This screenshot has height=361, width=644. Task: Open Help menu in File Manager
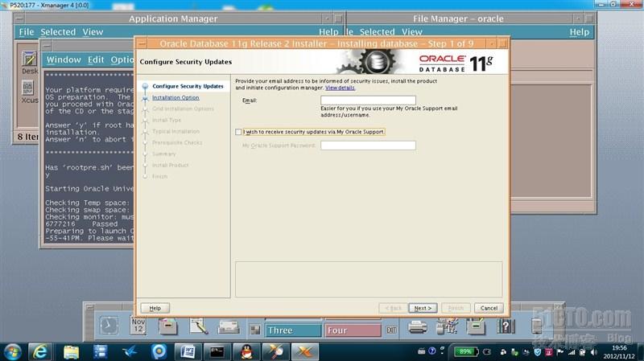[579, 32]
